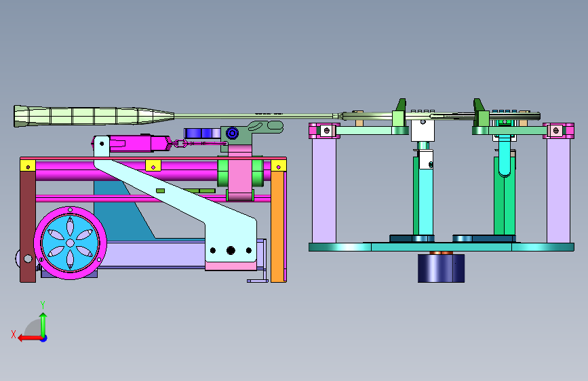This screenshot has height=381, width=588.
Task: Select the lavender horizontal bottom beam
Action: (150, 255)
